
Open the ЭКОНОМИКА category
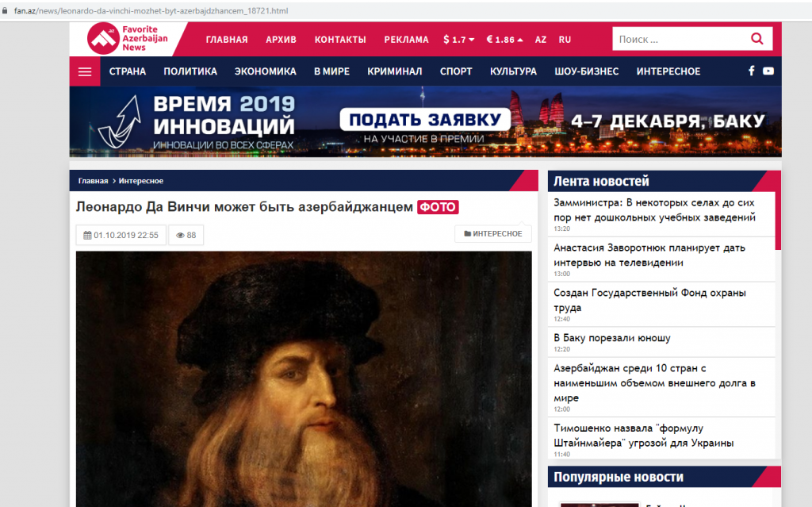pos(265,71)
